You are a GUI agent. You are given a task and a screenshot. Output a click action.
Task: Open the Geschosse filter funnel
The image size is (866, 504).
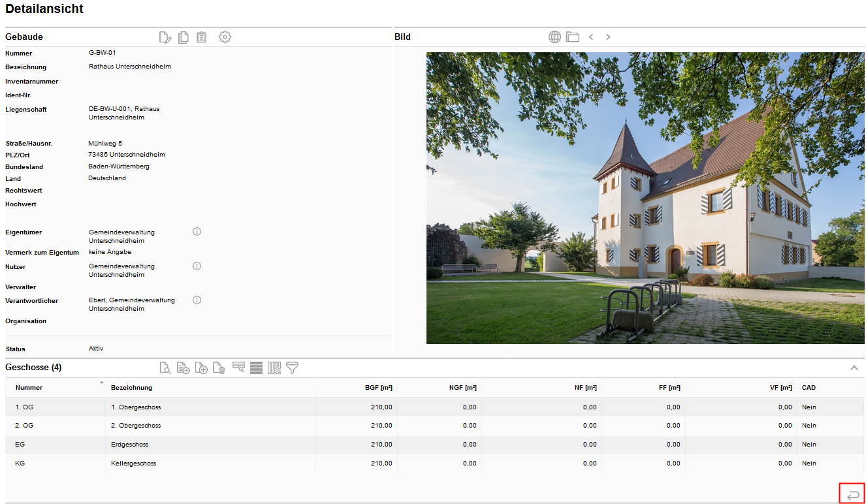click(x=293, y=368)
